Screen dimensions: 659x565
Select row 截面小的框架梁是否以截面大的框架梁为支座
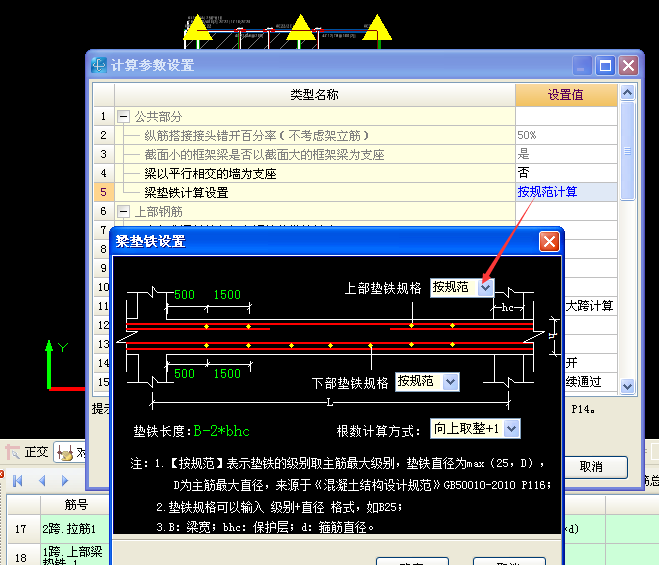coord(315,154)
